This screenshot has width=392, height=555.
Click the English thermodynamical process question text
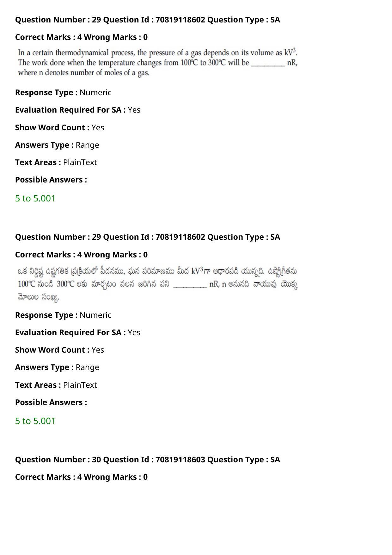click(158, 62)
